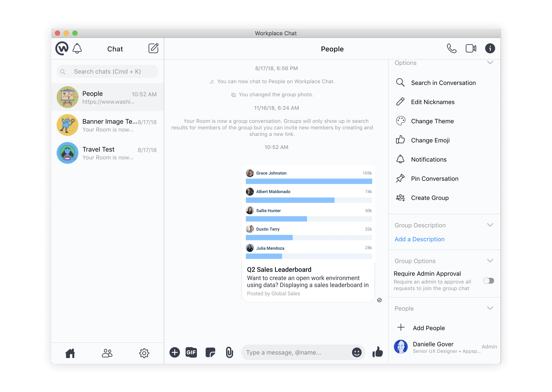Select Change Theme in the Options list
552x392 pixels.
[x=432, y=121]
